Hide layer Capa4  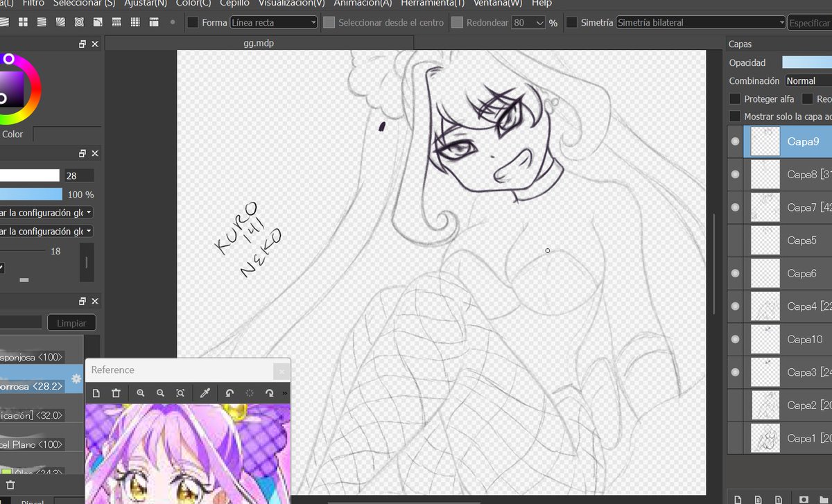(735, 306)
